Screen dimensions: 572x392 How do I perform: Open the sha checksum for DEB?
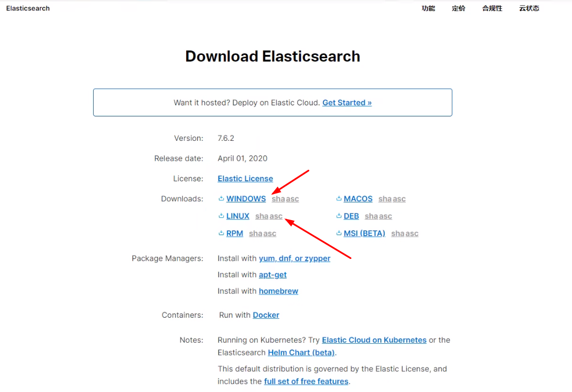[x=371, y=216]
